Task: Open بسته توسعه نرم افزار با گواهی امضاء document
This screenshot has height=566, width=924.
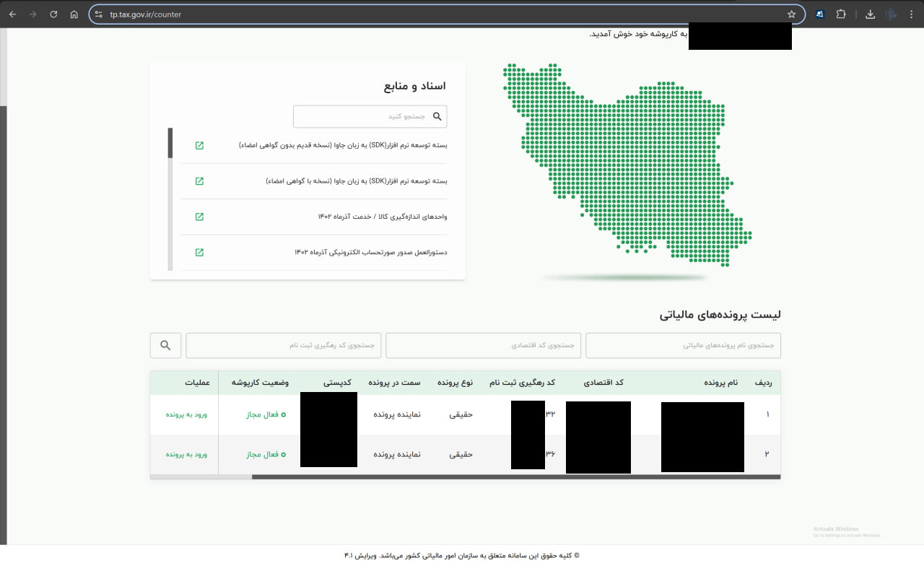Action: pyautogui.click(x=357, y=181)
